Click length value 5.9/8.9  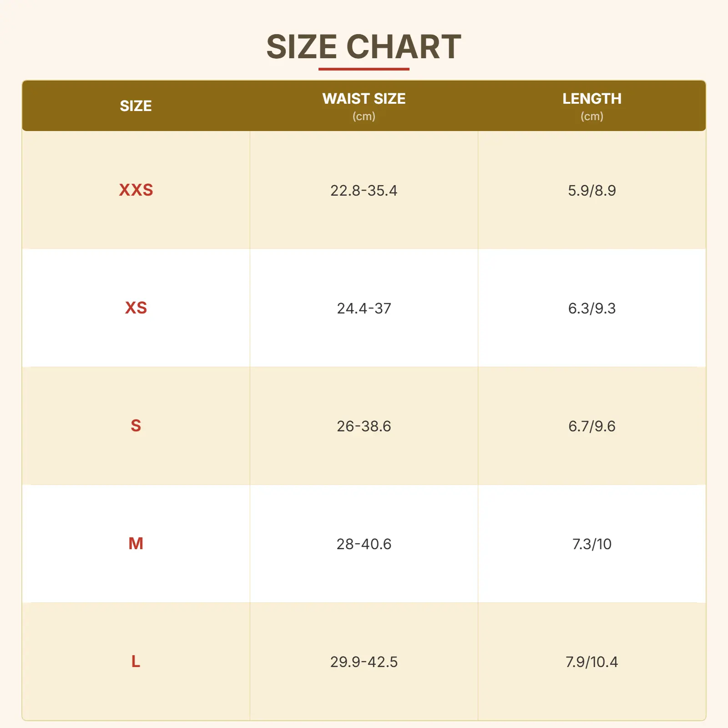tap(591, 190)
